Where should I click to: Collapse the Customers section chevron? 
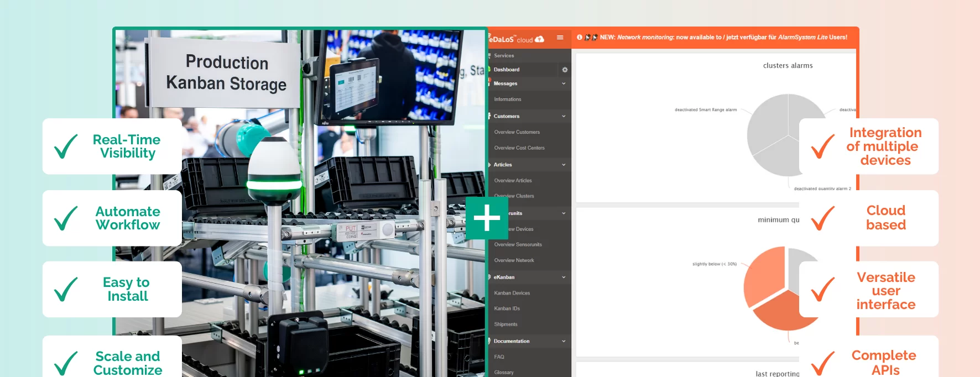click(564, 116)
